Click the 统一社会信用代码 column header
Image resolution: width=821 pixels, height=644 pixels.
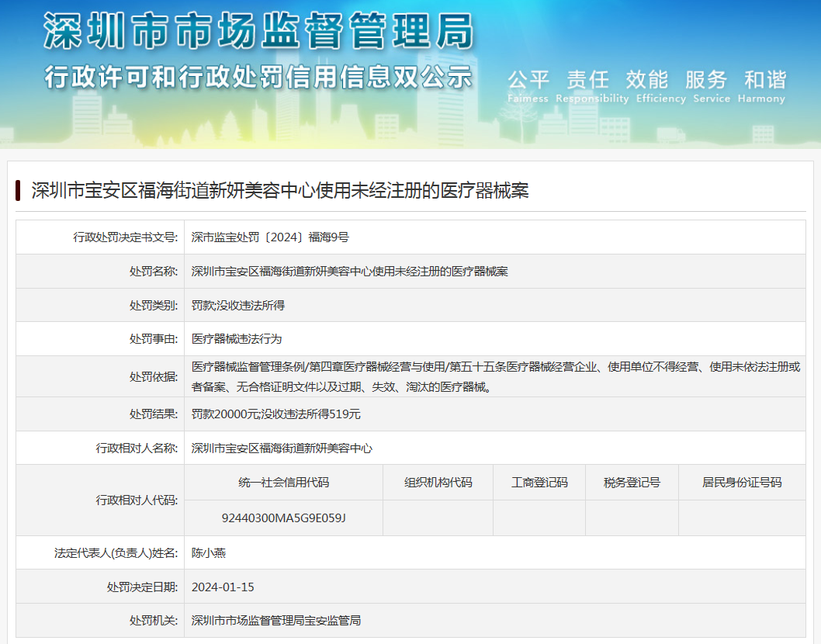point(283,483)
